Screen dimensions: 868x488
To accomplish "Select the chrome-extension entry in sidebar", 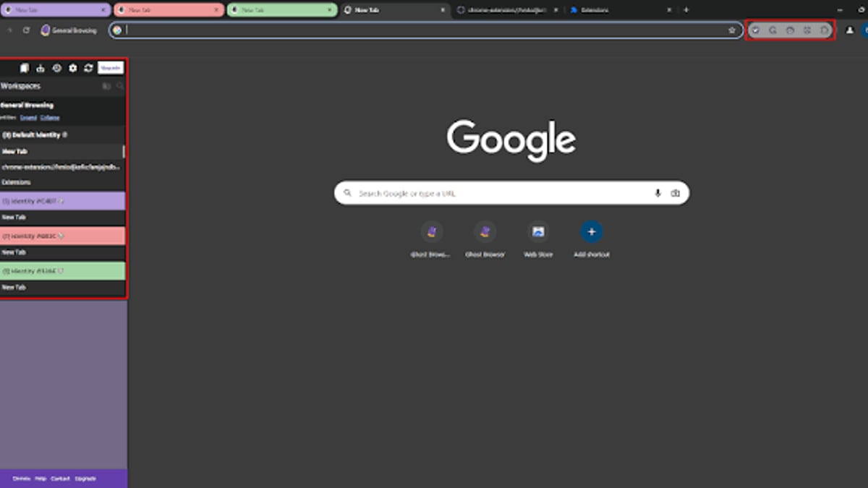I will (x=62, y=167).
